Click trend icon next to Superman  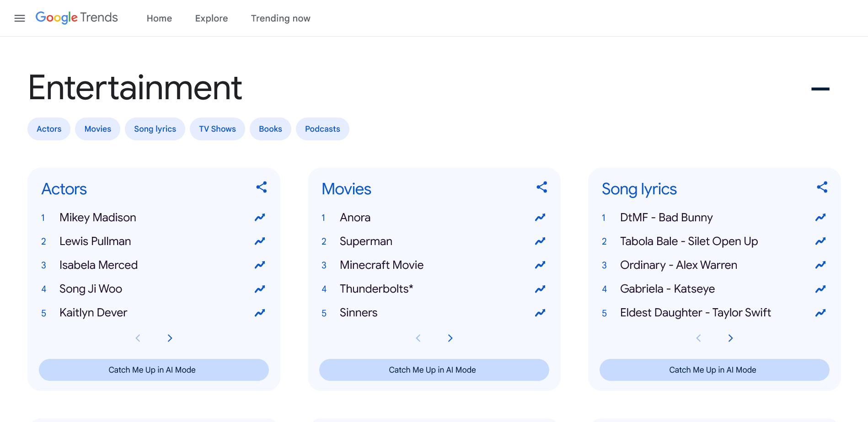[x=540, y=241]
